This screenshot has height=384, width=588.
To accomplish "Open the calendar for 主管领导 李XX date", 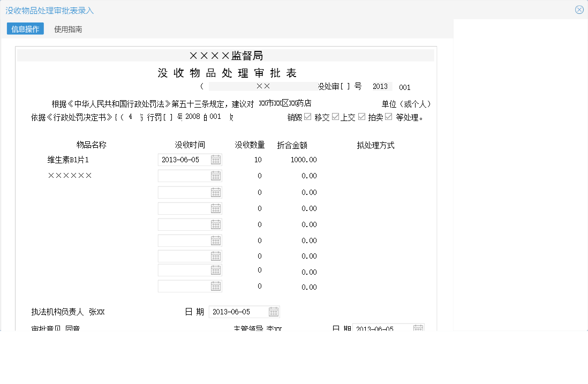I will [x=418, y=328].
